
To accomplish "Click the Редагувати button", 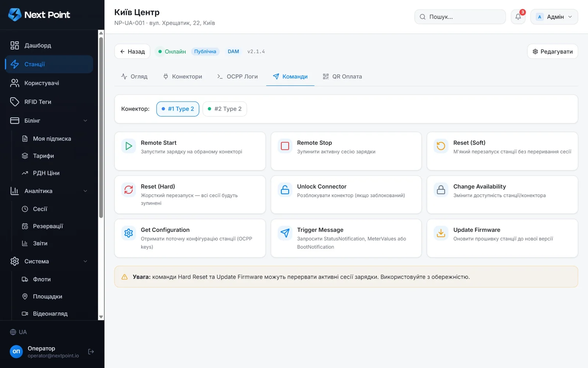I will (x=553, y=52).
